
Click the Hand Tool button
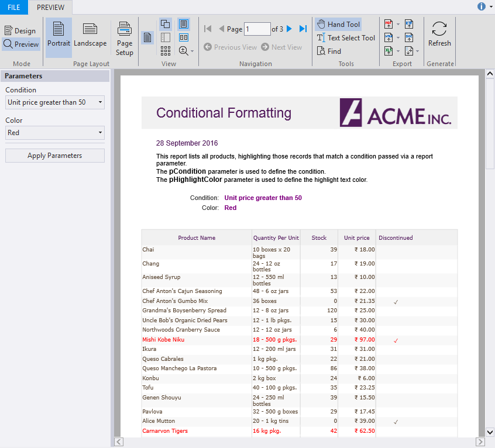338,25
